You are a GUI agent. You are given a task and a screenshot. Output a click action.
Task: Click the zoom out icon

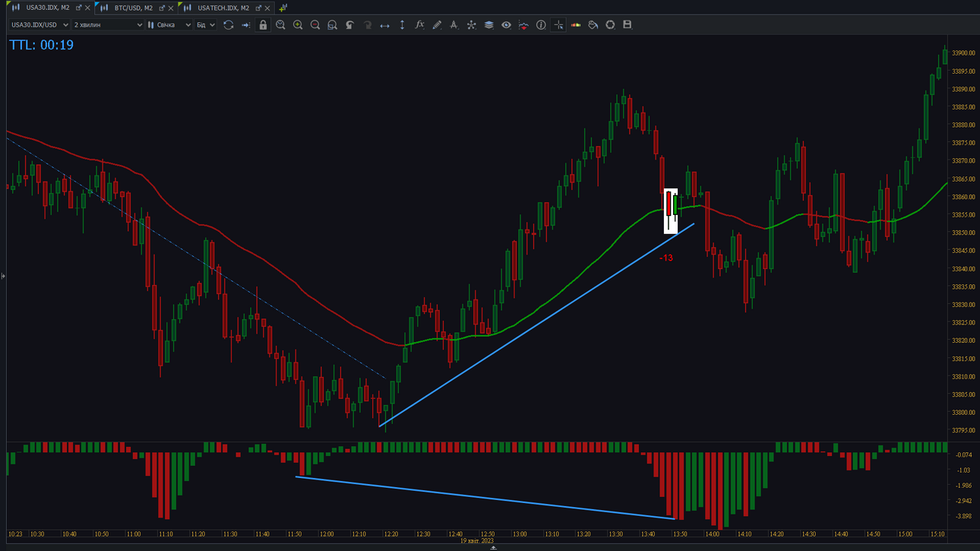coord(315,25)
